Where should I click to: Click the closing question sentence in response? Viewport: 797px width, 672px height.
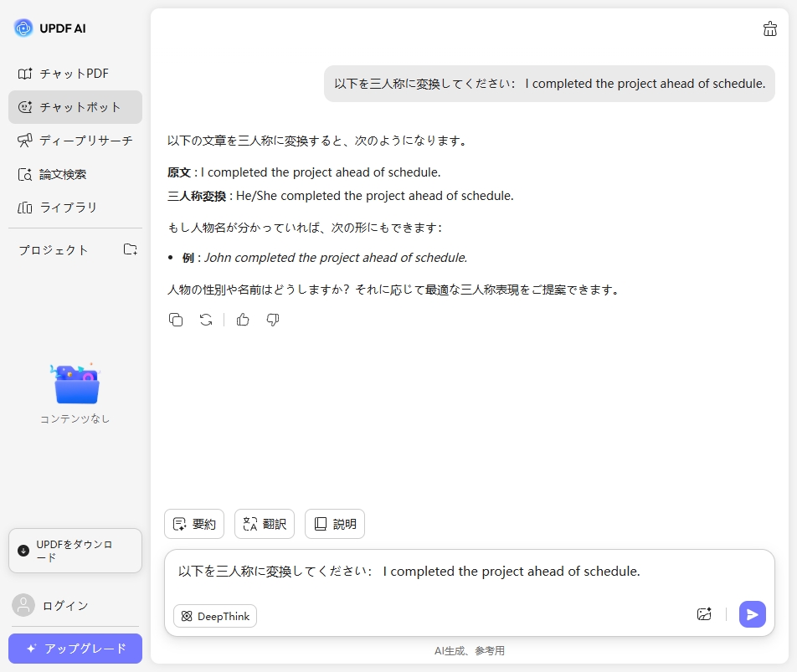394,290
